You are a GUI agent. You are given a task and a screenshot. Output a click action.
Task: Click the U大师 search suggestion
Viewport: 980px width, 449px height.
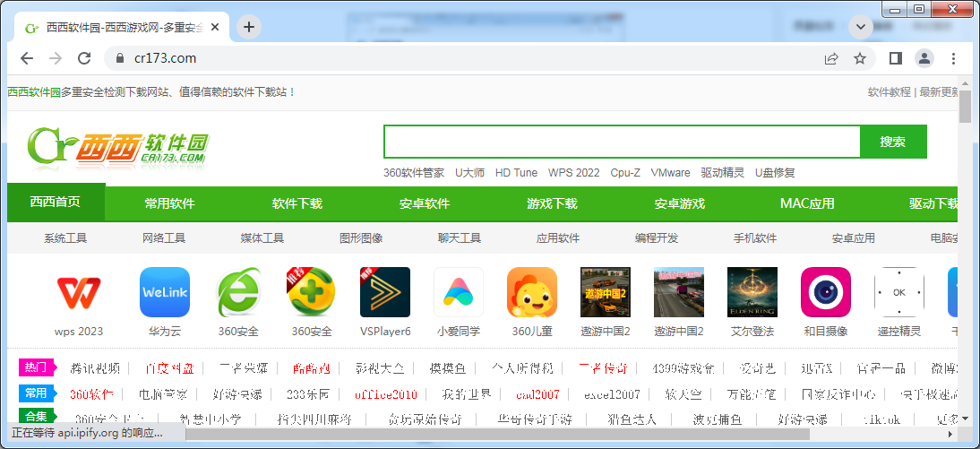[469, 173]
